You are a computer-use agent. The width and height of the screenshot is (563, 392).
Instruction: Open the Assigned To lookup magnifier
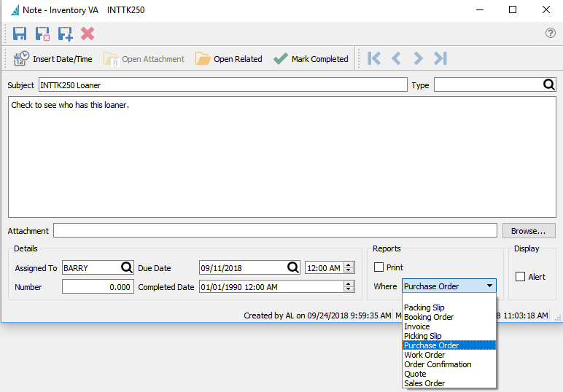pos(126,267)
